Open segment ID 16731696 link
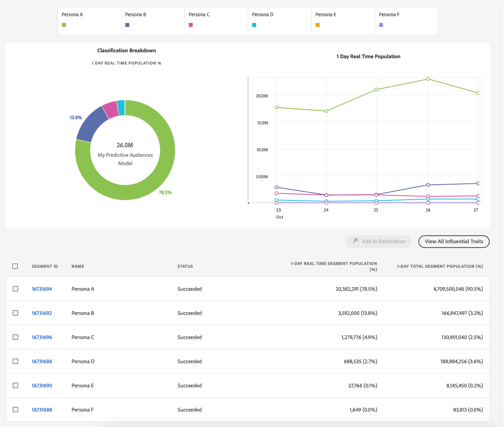 (42, 337)
